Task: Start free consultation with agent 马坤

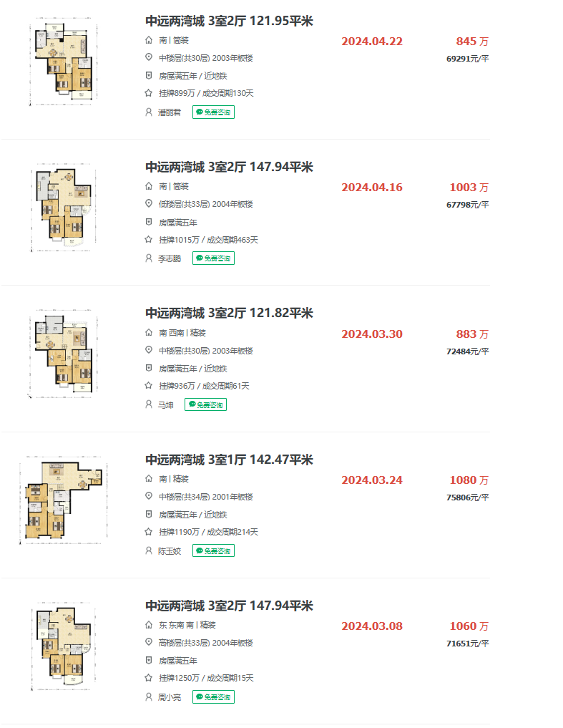Action: tap(205, 404)
